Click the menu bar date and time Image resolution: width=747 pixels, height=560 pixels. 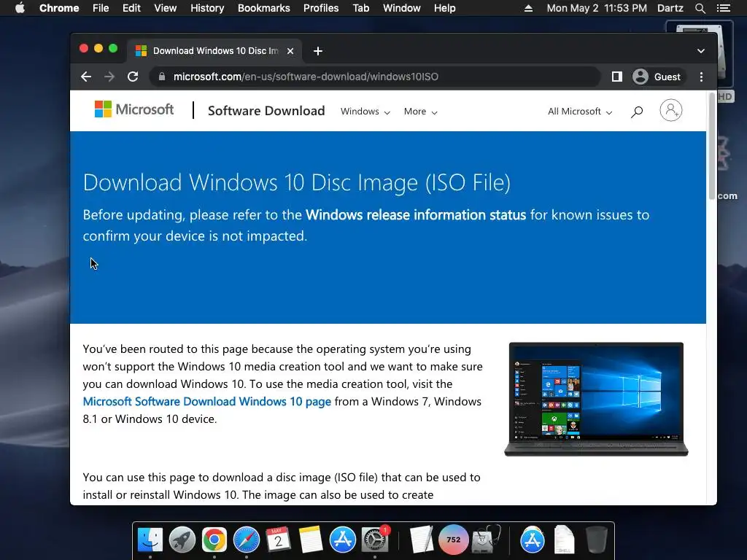(597, 8)
